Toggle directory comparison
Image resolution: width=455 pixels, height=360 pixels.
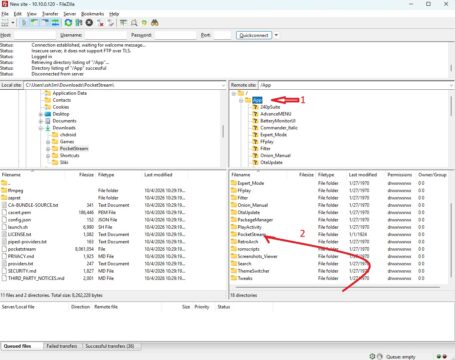pos(134,23)
